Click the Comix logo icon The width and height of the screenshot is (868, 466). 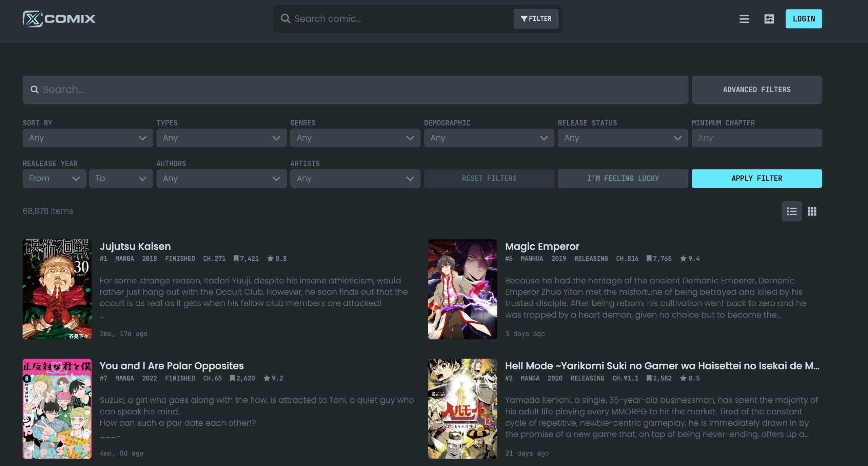pos(33,19)
